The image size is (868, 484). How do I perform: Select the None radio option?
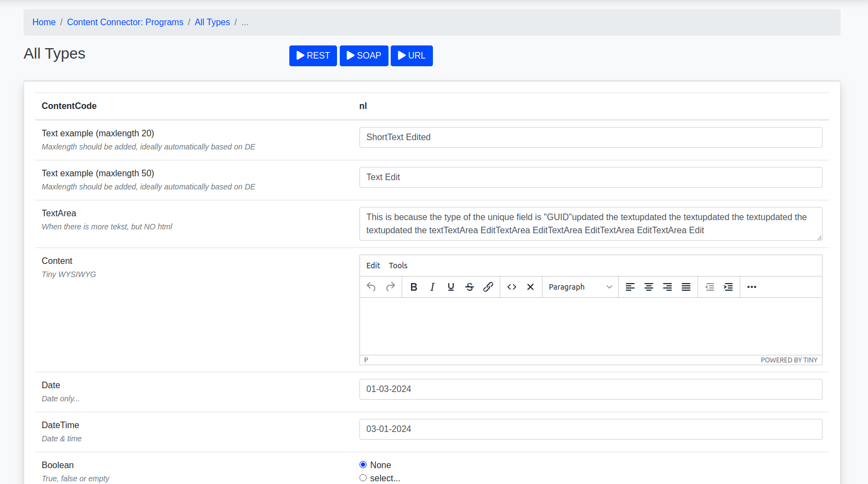tap(363, 465)
